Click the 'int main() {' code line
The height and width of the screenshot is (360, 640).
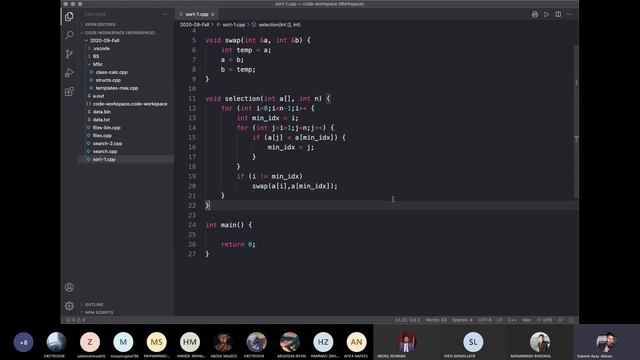[229, 225]
